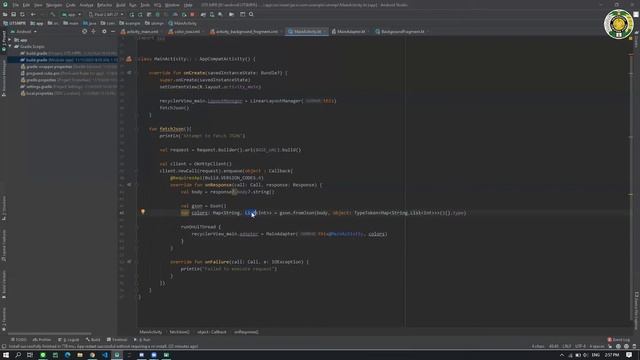
Task: Click object: Callback breadcrumb below editor
Action: (x=211, y=332)
